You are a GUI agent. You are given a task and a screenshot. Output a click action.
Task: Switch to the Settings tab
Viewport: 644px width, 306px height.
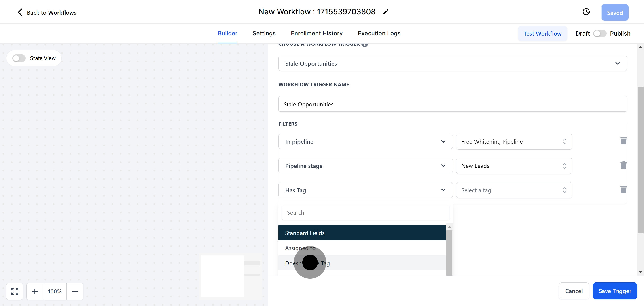coord(264,33)
